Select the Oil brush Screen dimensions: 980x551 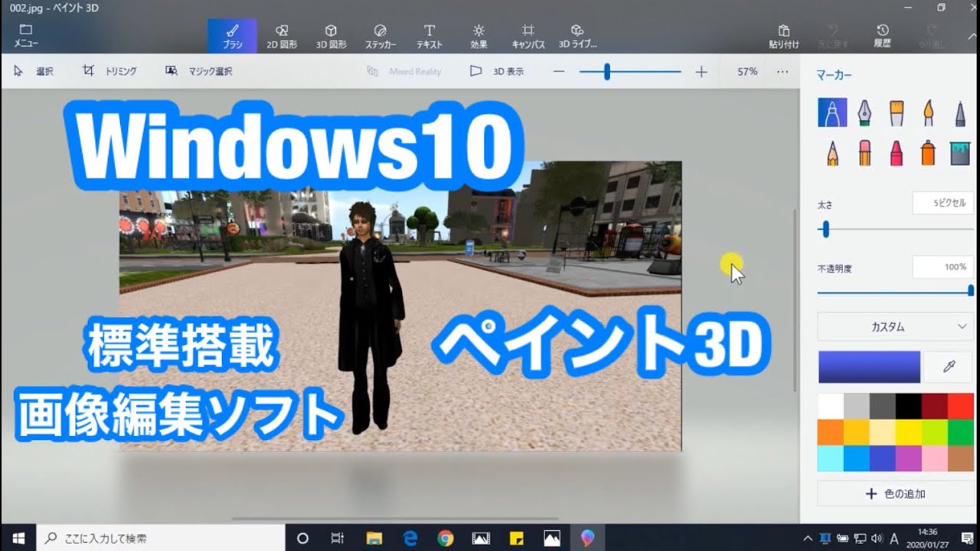coord(897,112)
